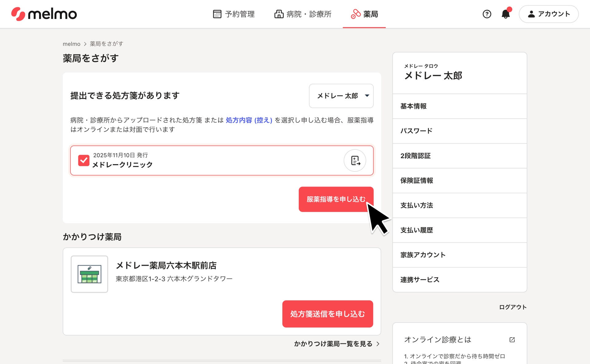Screen dimensions: 590x364
Task: Open the help question mark icon
Action: tap(487, 14)
